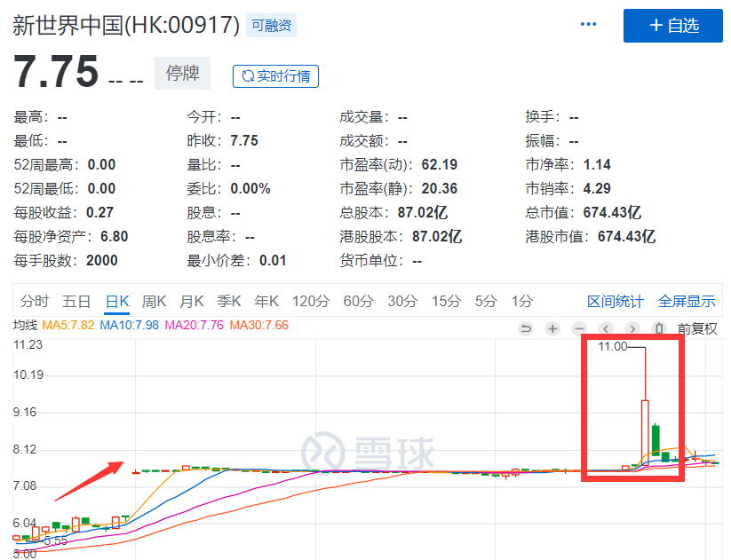Screen dimensions: 731x560
Task: Click the 52周最低 value 0.00
Action: pos(101,188)
